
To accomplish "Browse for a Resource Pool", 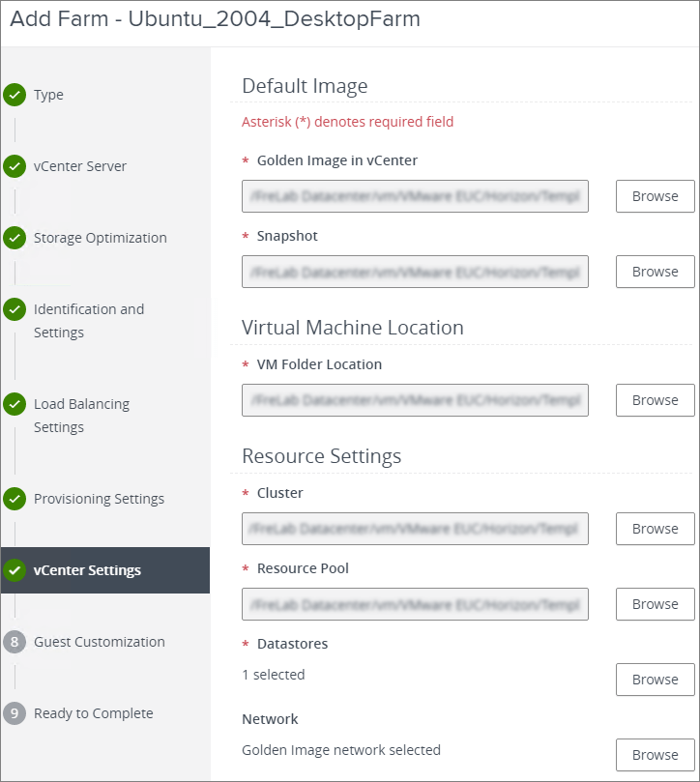I will tap(655, 604).
